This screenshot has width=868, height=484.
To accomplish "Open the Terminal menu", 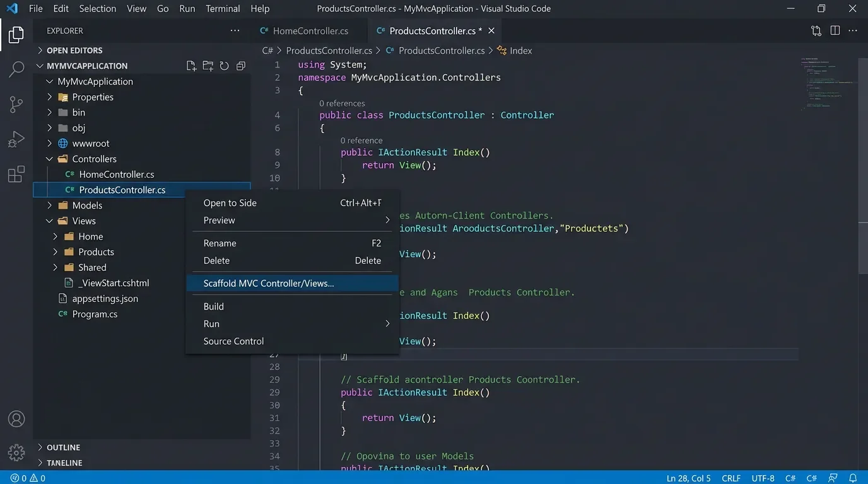I will point(223,9).
